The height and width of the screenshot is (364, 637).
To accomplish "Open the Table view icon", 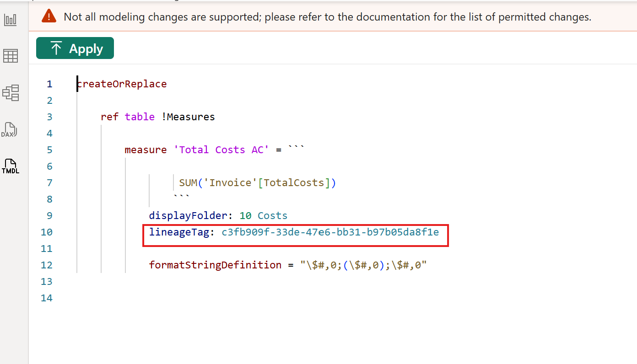I will [10, 55].
